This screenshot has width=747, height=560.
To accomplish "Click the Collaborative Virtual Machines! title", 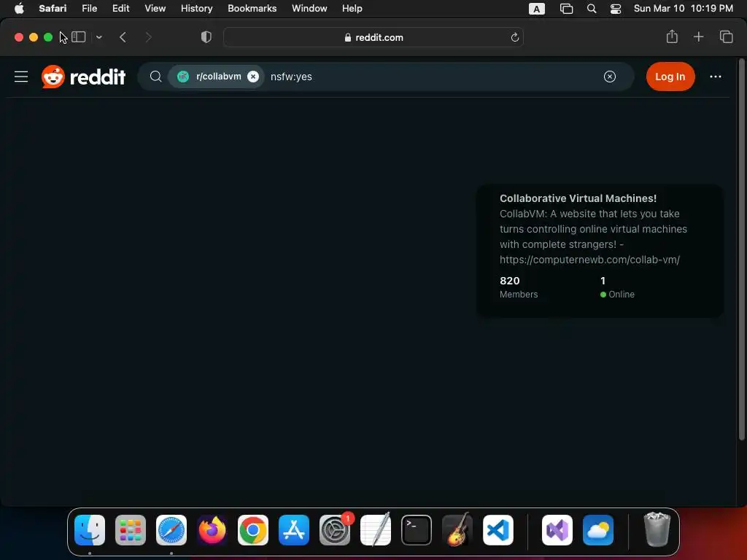I will (x=578, y=198).
